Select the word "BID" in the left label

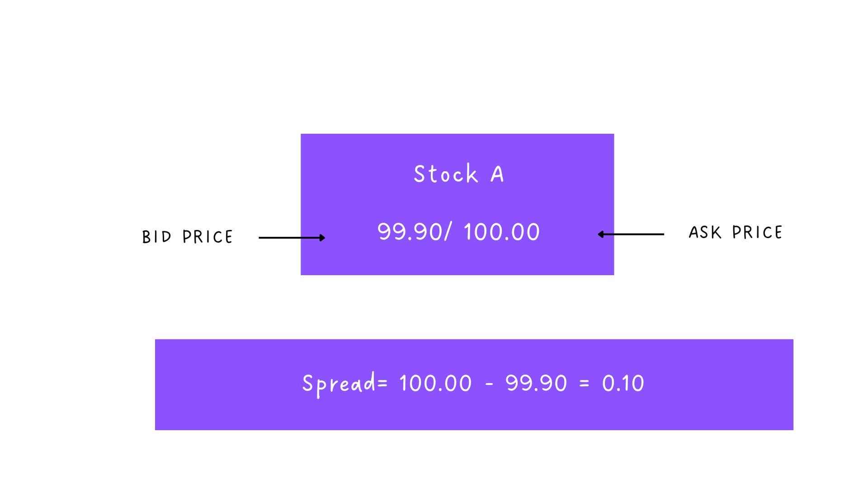(156, 237)
